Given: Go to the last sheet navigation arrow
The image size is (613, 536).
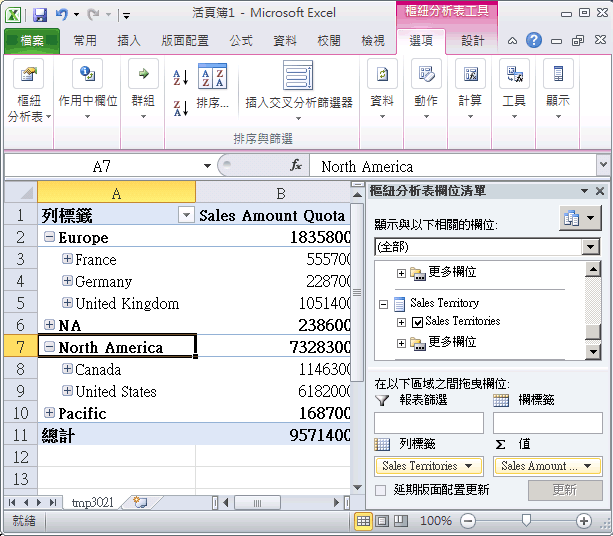Looking at the screenshot, I should (53, 502).
